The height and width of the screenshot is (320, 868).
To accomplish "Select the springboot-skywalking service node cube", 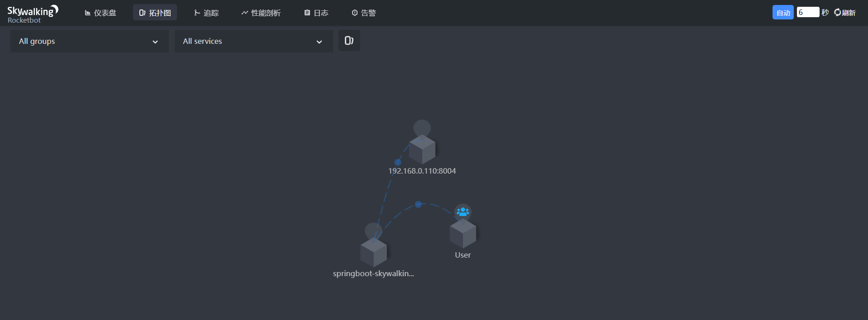I will point(374,252).
